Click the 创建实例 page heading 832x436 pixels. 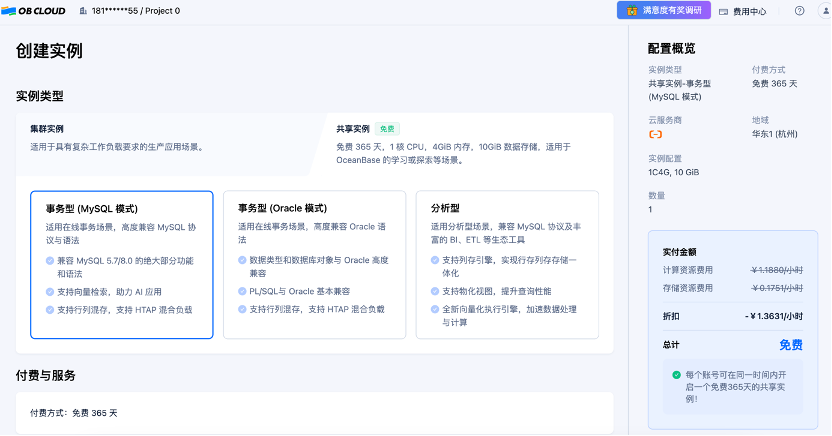[49, 51]
